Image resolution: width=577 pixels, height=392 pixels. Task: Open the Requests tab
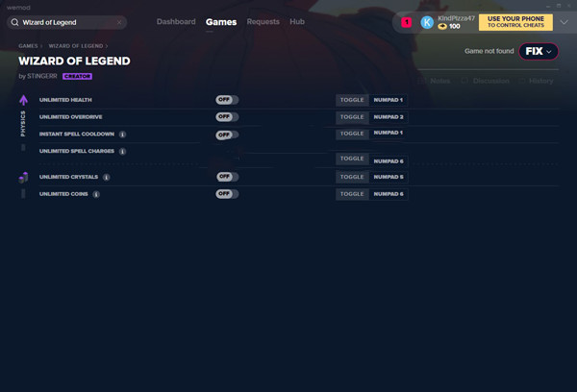click(x=263, y=22)
